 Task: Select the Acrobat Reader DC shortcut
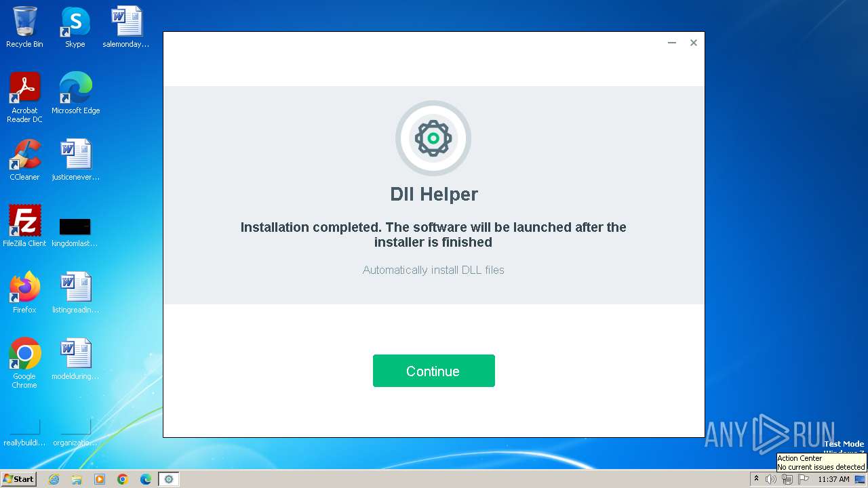pos(24,98)
